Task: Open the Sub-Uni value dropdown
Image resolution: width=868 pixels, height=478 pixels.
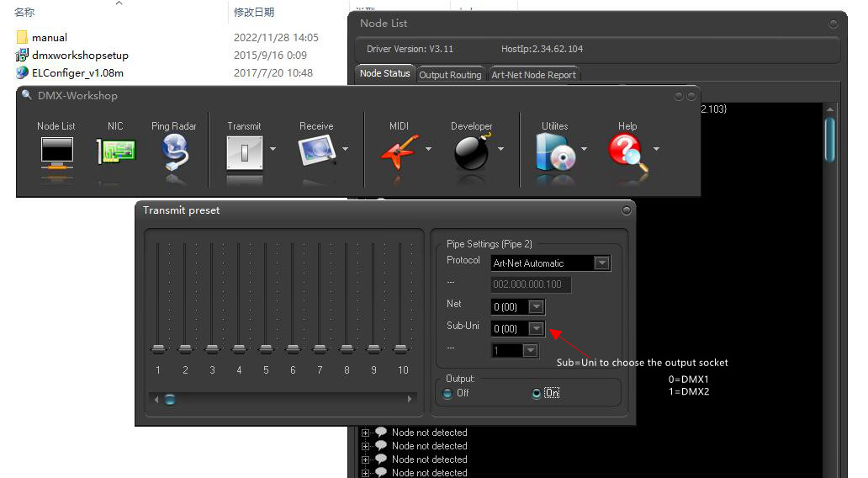Action: pos(536,328)
